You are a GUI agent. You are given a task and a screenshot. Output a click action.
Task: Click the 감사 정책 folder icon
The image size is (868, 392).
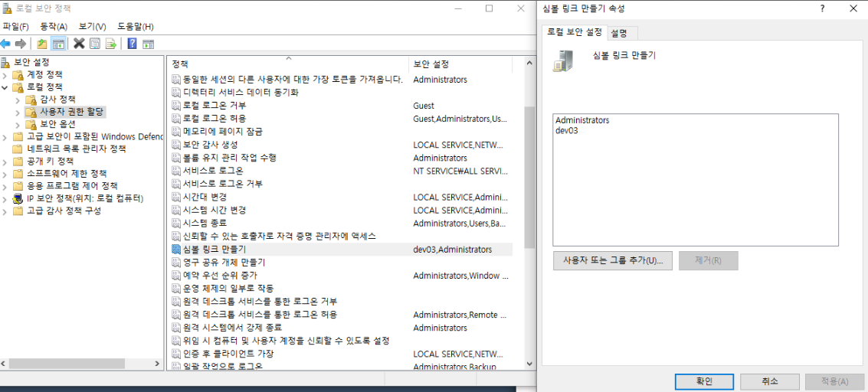click(31, 100)
